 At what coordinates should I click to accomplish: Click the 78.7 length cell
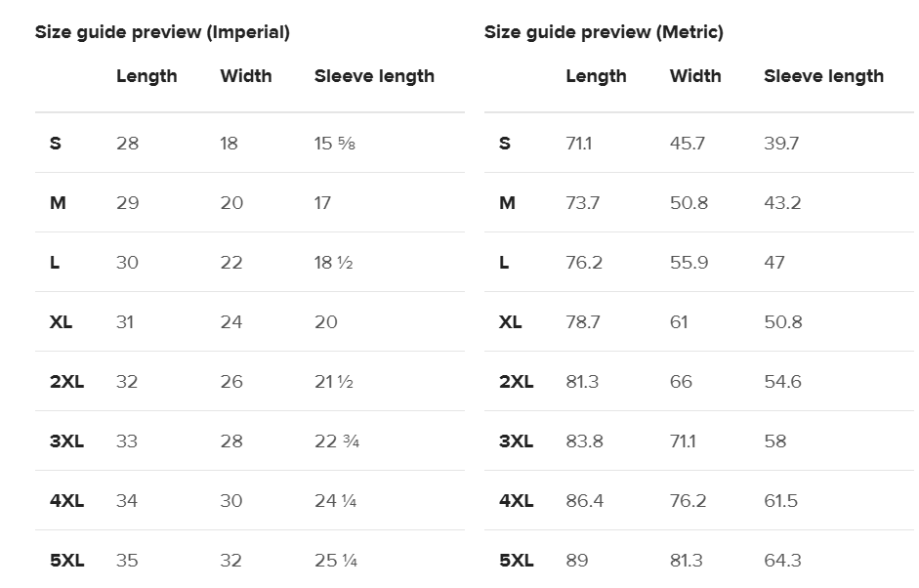(x=582, y=322)
